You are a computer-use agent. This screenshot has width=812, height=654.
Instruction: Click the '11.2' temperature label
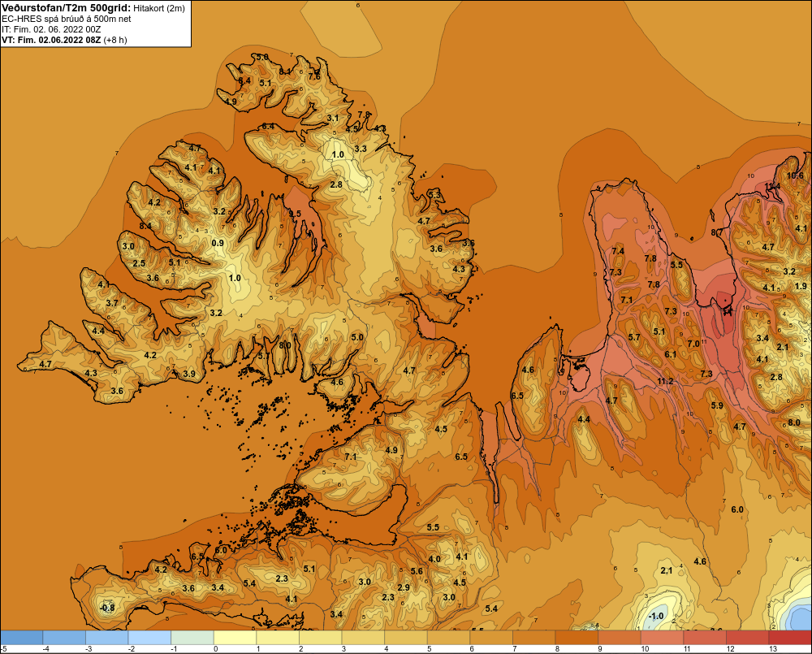point(665,381)
